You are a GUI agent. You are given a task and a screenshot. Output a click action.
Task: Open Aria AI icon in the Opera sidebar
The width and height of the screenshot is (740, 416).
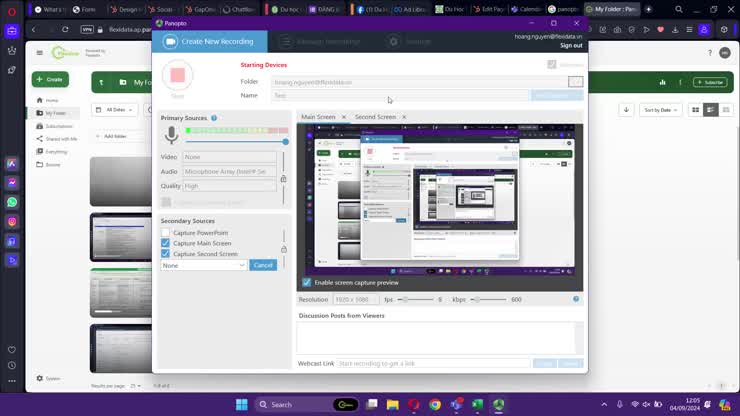12,163
